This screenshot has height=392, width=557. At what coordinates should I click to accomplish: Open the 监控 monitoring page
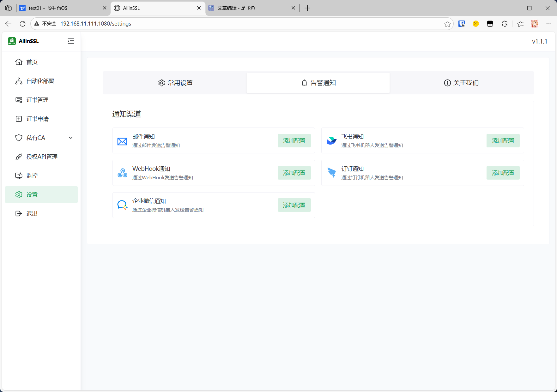[32, 176]
